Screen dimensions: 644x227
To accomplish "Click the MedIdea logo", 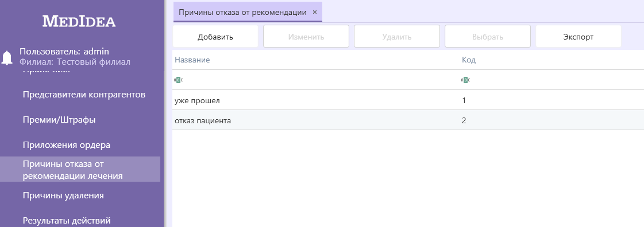I will (79, 21).
